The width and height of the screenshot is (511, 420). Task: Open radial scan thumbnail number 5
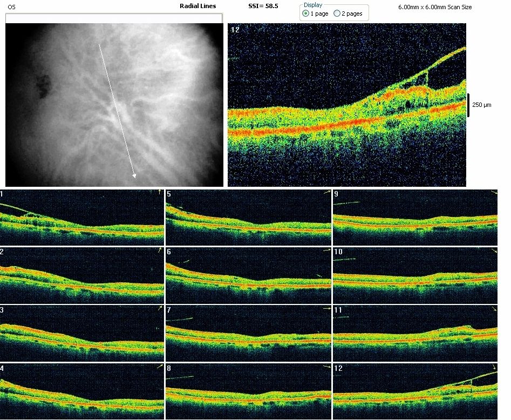click(249, 218)
